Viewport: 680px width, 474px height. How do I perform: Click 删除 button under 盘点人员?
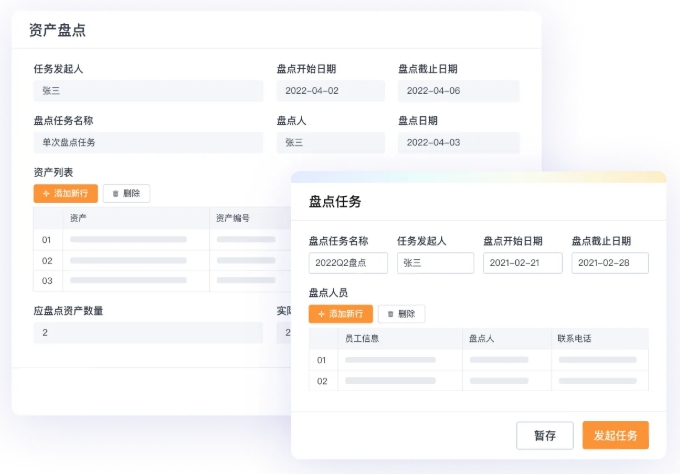[401, 314]
